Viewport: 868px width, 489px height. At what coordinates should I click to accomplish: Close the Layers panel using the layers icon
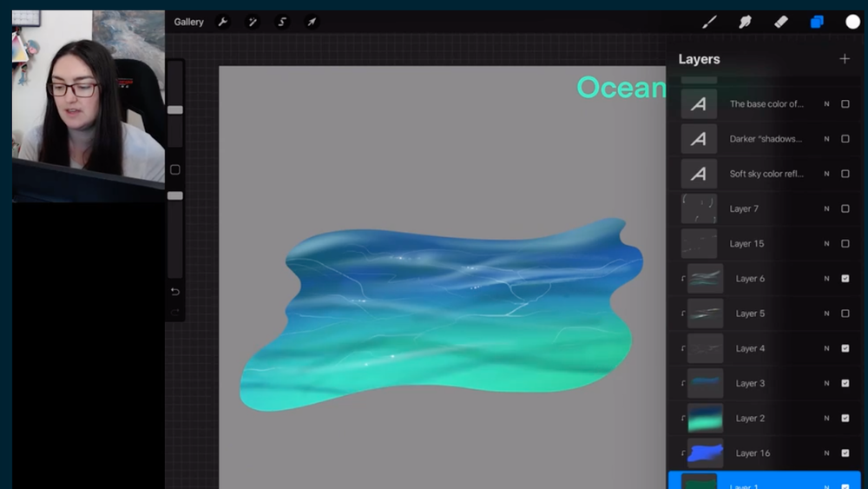[x=817, y=22]
